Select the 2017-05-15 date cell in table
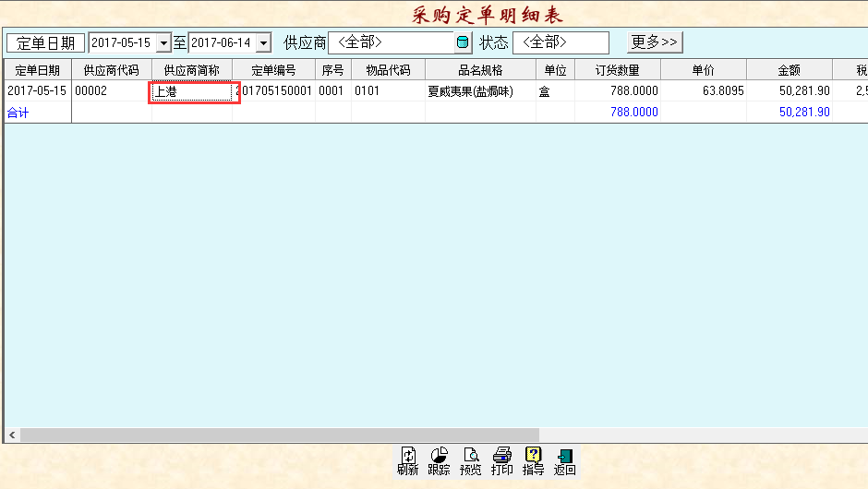This screenshot has height=489, width=868. (x=38, y=90)
